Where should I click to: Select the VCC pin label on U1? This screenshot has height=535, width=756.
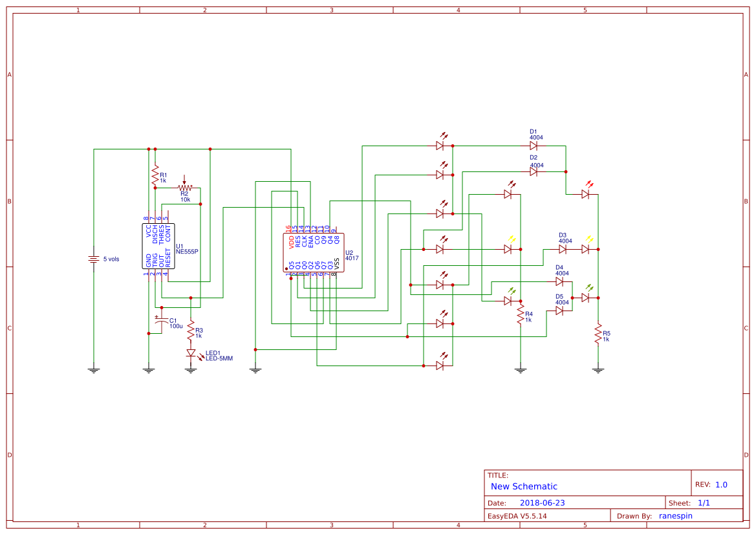pyautogui.click(x=149, y=231)
